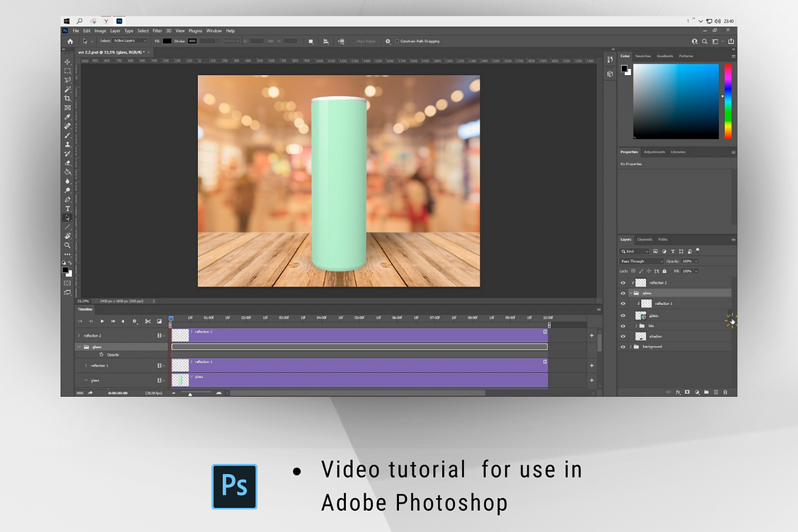This screenshot has width=798, height=532.
Task: Expand the background group in Layers
Action: (630, 346)
